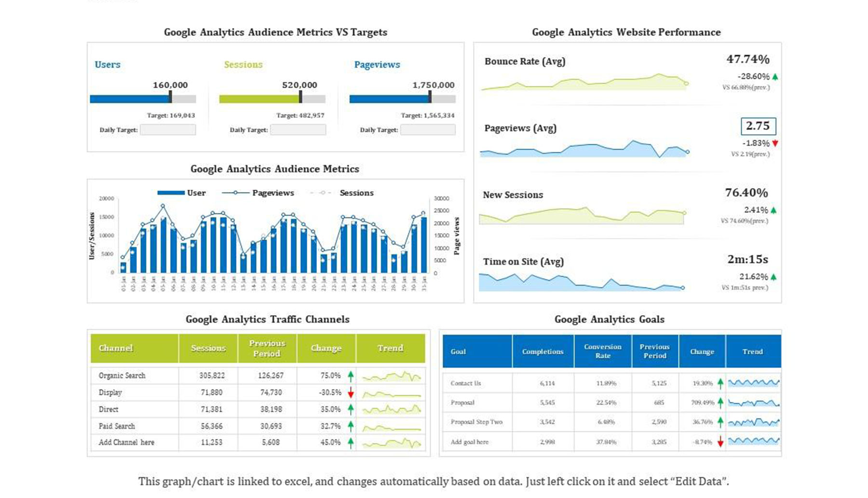Screen dimensions: 868x498
Task: Click Trend header in green channels table
Action: click(x=391, y=348)
